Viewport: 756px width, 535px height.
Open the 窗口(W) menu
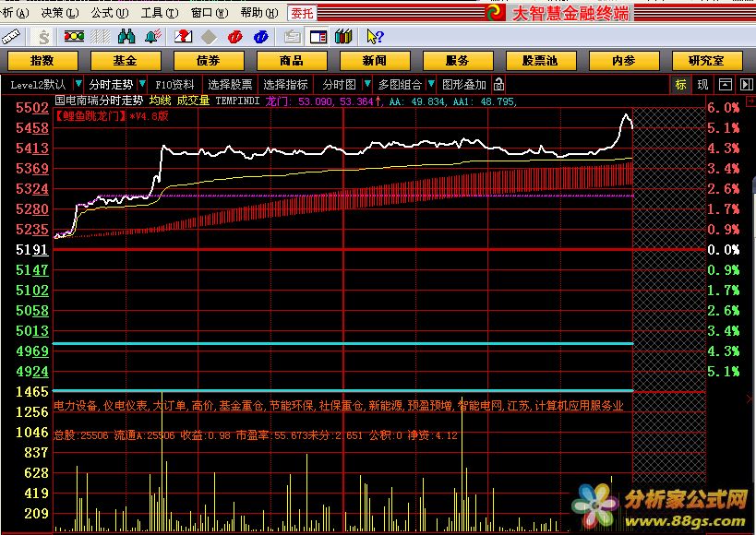point(210,13)
